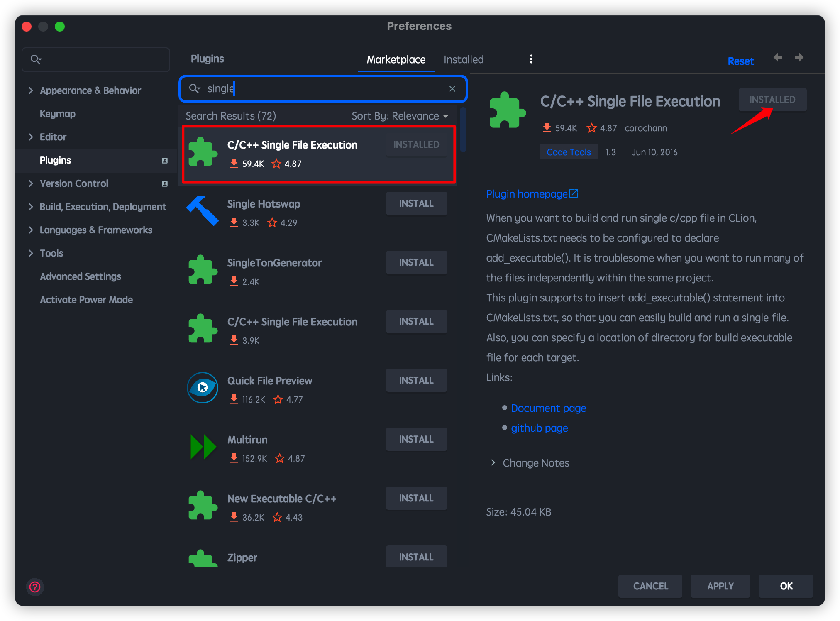Click the download count icon in details header

(x=547, y=127)
